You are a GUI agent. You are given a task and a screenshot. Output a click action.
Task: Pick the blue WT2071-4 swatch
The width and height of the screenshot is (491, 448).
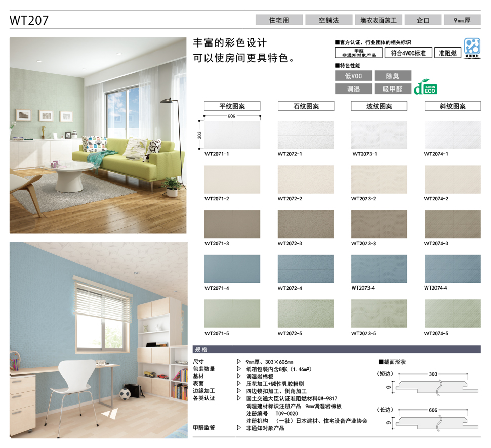pos(232,268)
